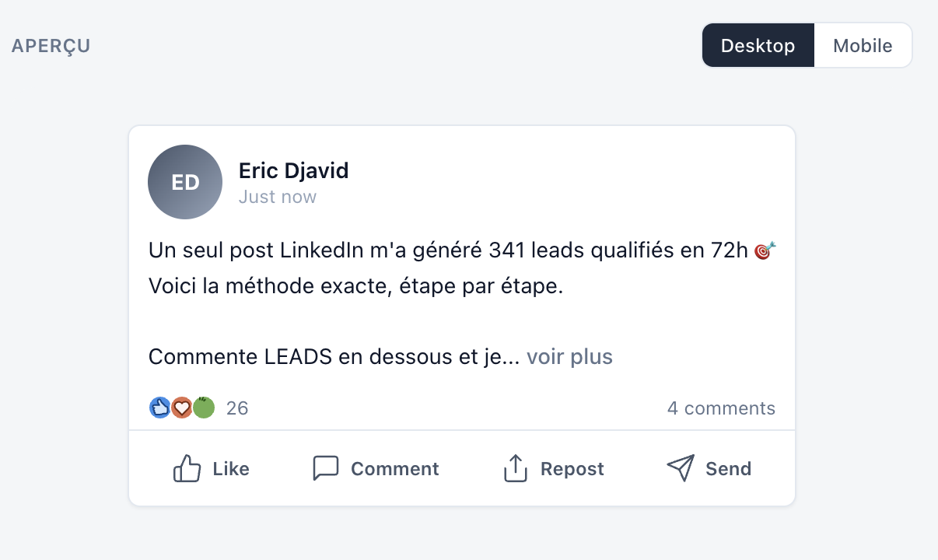This screenshot has width=938, height=560.
Task: Click the ED avatar circle
Action: (x=185, y=181)
